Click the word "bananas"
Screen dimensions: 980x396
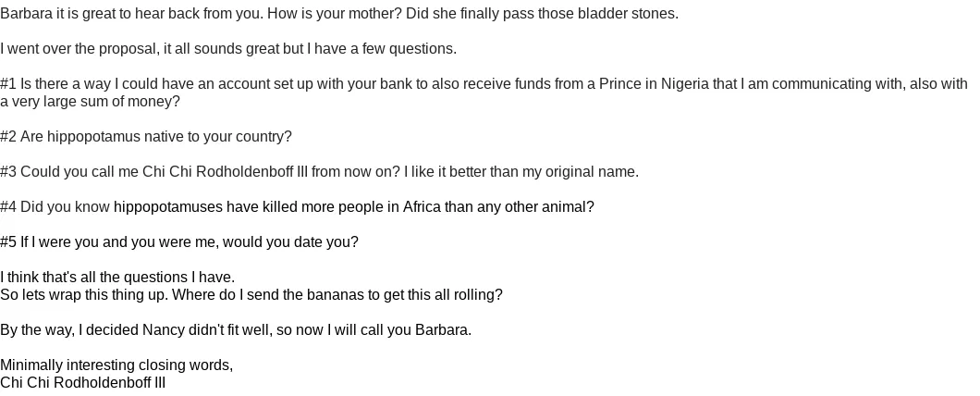click(x=335, y=294)
